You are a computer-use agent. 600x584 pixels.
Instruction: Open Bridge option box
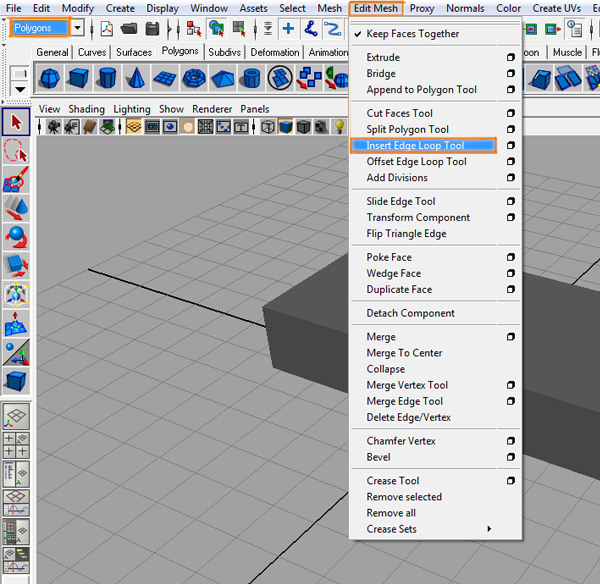click(x=510, y=73)
